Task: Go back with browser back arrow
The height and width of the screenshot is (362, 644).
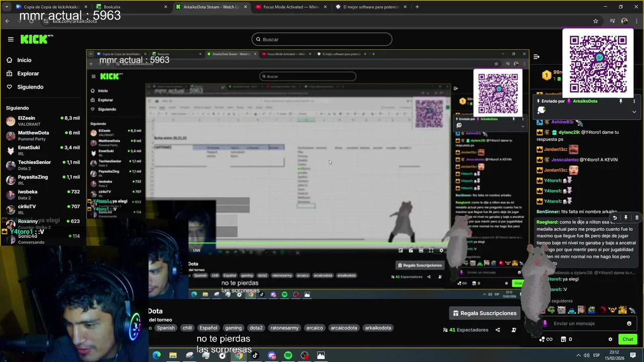Action: pyautogui.click(x=7, y=21)
